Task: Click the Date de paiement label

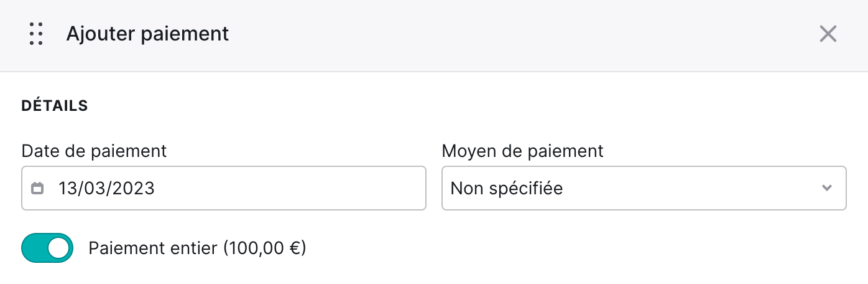Action: coord(94,151)
